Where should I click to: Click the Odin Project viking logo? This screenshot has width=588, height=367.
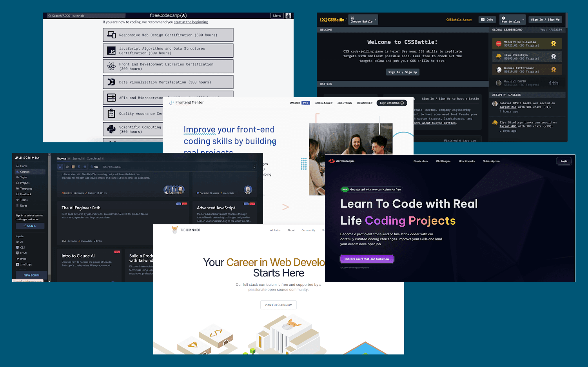coord(175,230)
